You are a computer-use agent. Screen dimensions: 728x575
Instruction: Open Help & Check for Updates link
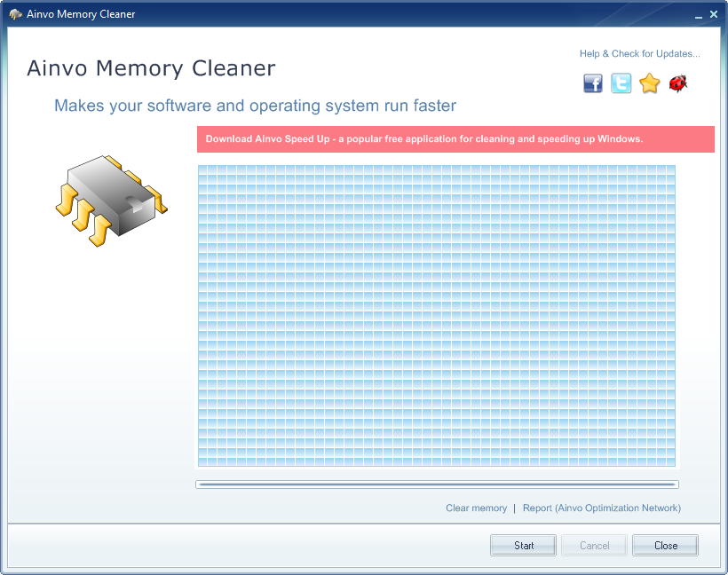point(639,54)
